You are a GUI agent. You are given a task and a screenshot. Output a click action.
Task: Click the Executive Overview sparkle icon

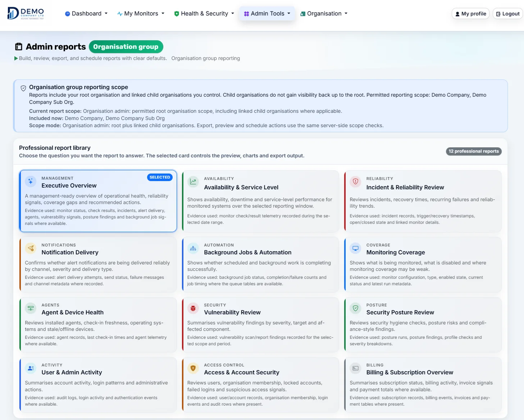31,181
